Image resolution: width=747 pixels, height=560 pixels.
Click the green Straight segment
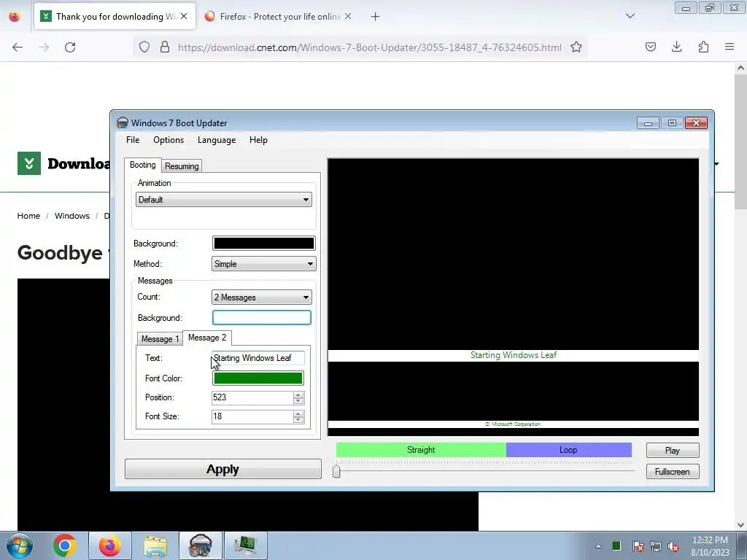(x=421, y=450)
